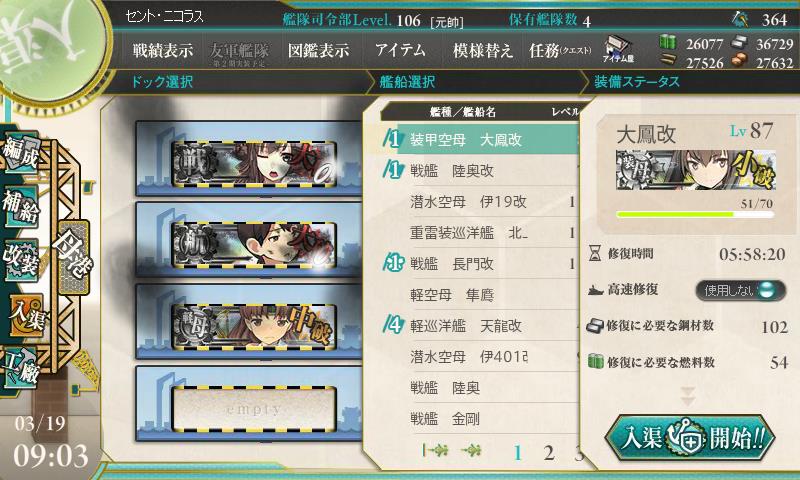Open the 模様替え furniture menu
This screenshot has width=800, height=480.
pos(483,50)
